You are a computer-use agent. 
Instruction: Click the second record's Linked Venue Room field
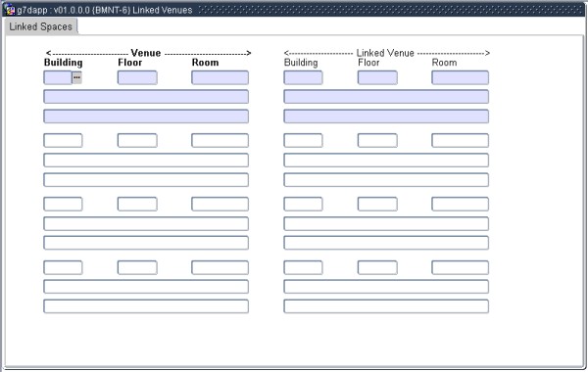click(x=461, y=141)
